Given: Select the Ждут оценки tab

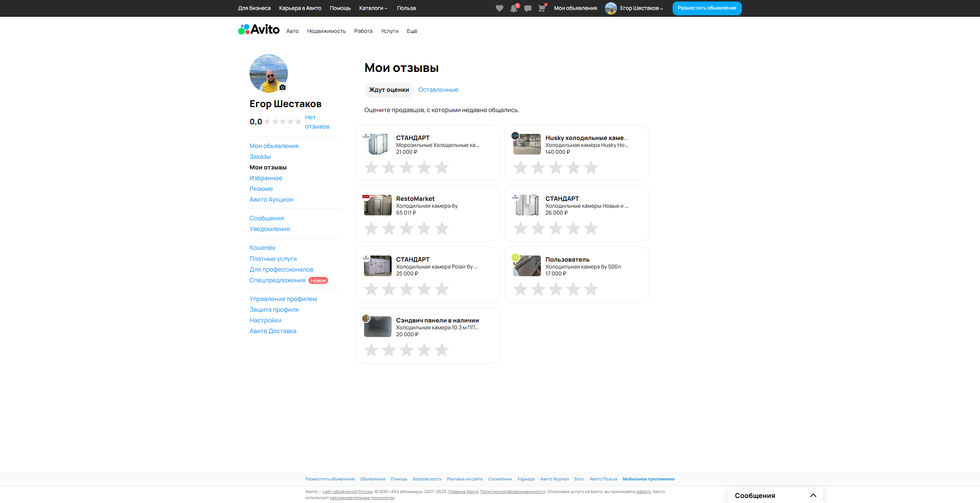Looking at the screenshot, I should click(x=389, y=90).
